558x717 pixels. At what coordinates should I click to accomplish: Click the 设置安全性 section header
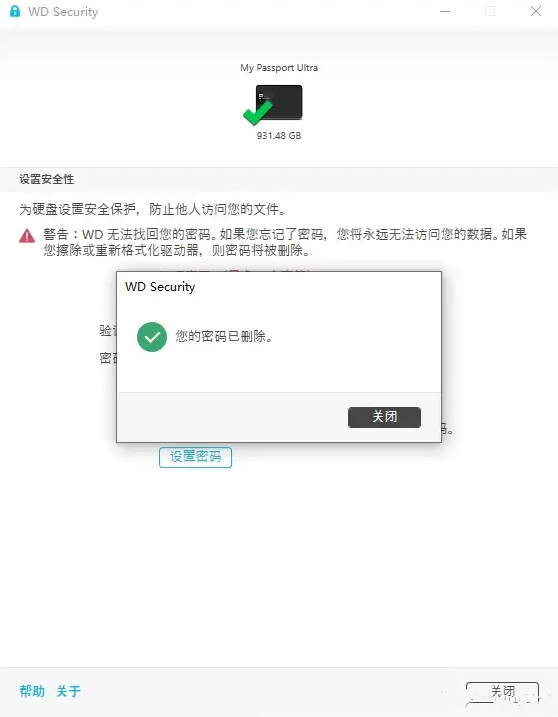tap(47, 179)
